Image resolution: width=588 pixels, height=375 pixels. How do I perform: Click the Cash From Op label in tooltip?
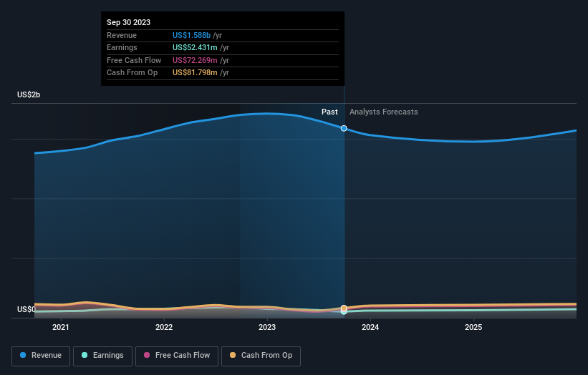coord(132,73)
